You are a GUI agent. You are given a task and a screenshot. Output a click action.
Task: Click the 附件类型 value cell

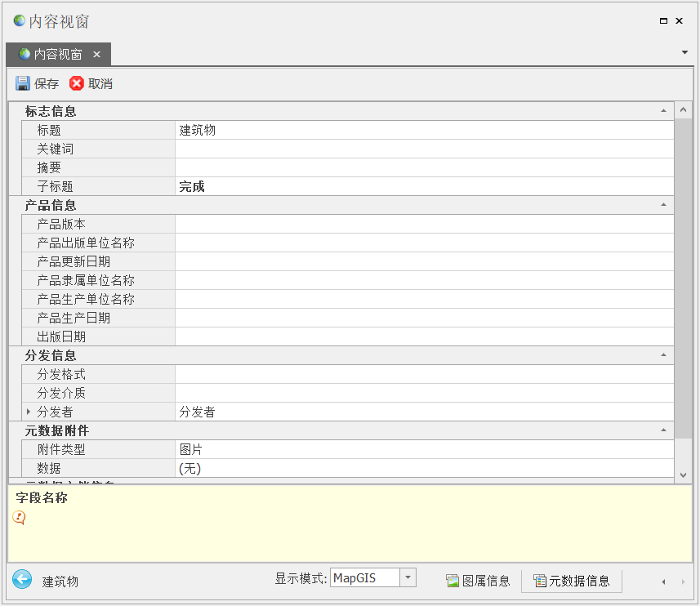click(x=423, y=449)
